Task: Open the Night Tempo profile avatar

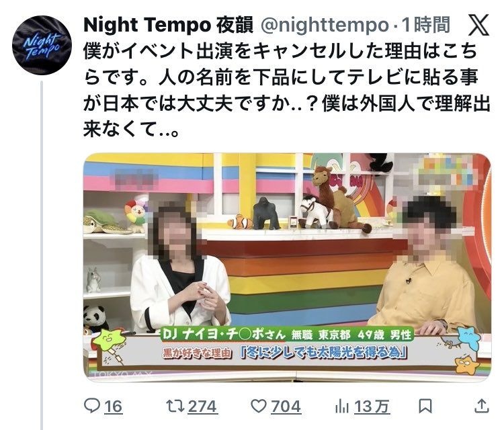Action: tap(42, 46)
